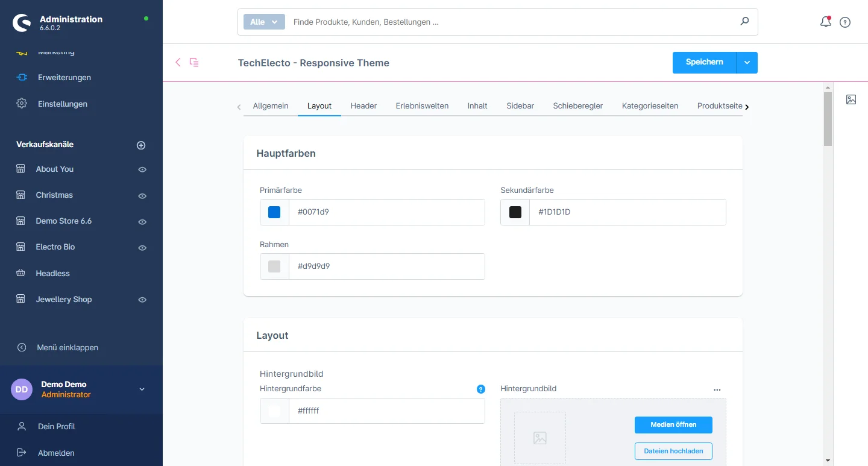Open the notifications bell icon
Viewport: 868px width, 466px height.
point(825,22)
